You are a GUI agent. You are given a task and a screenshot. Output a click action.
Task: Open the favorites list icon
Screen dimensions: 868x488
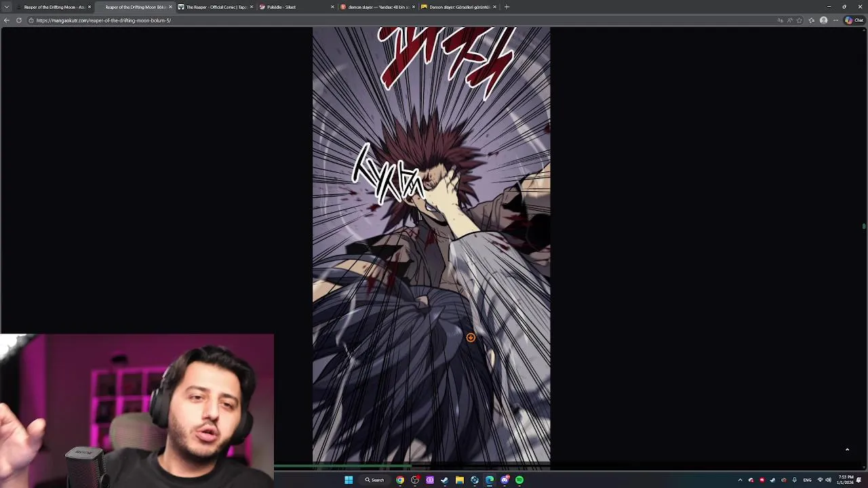pyautogui.click(x=812, y=20)
